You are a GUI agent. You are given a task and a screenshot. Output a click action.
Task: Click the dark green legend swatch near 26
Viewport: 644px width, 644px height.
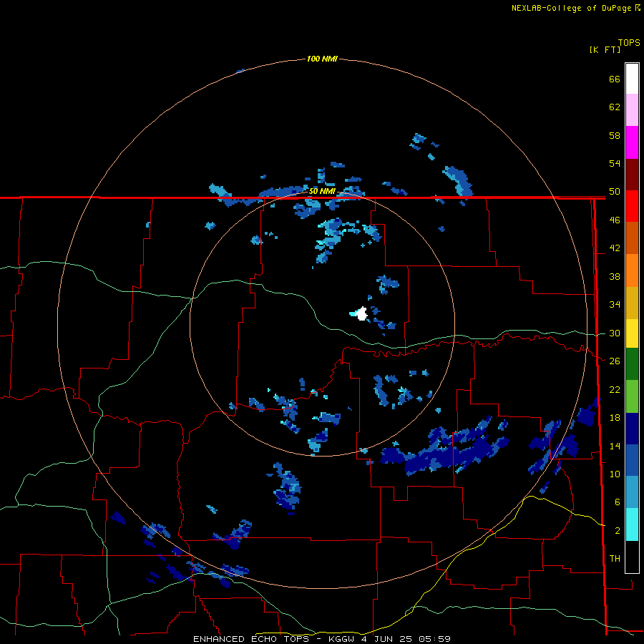pos(632,364)
